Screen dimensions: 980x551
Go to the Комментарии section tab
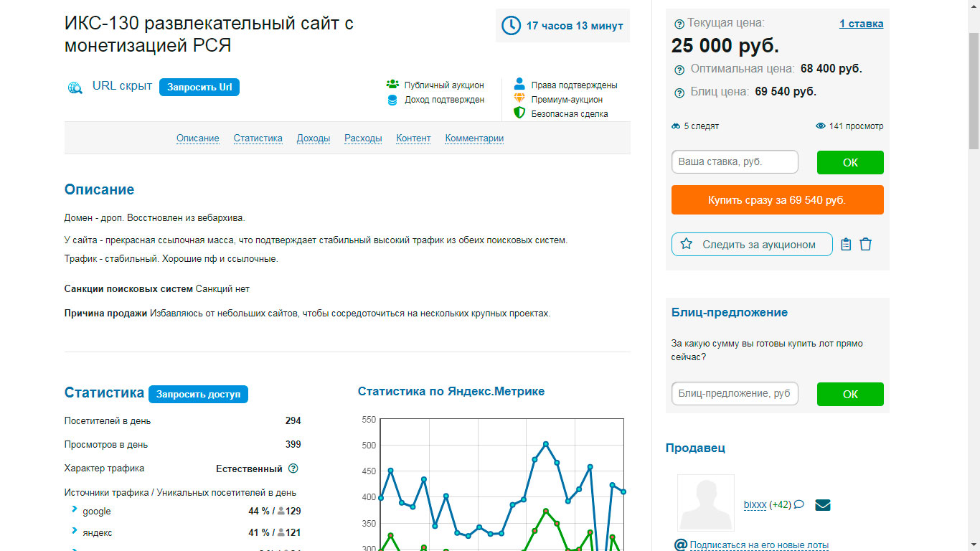tap(474, 138)
